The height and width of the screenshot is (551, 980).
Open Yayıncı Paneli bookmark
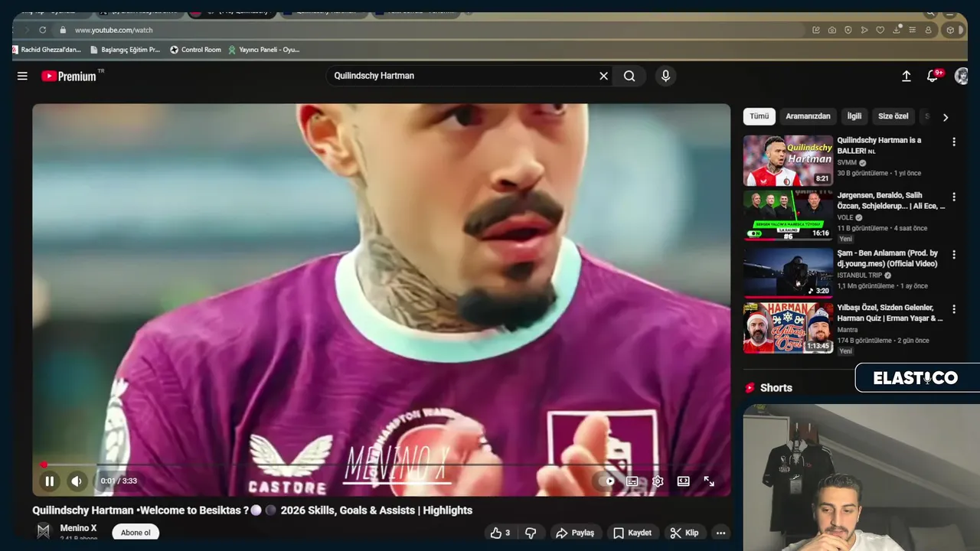pos(263,50)
